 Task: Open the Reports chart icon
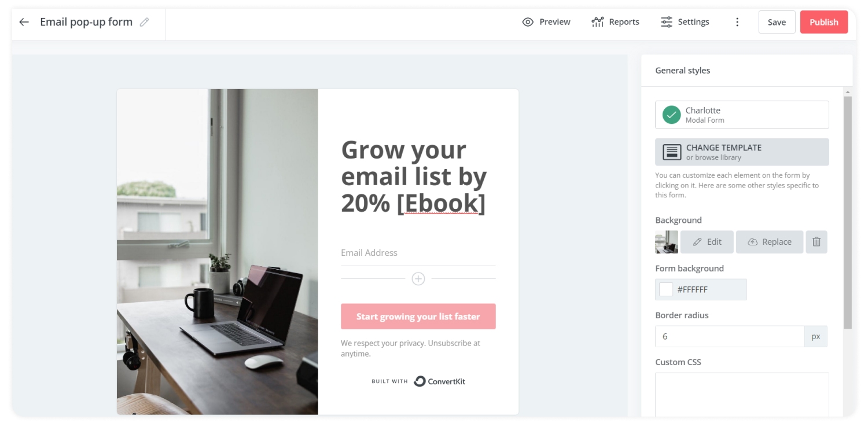(598, 22)
